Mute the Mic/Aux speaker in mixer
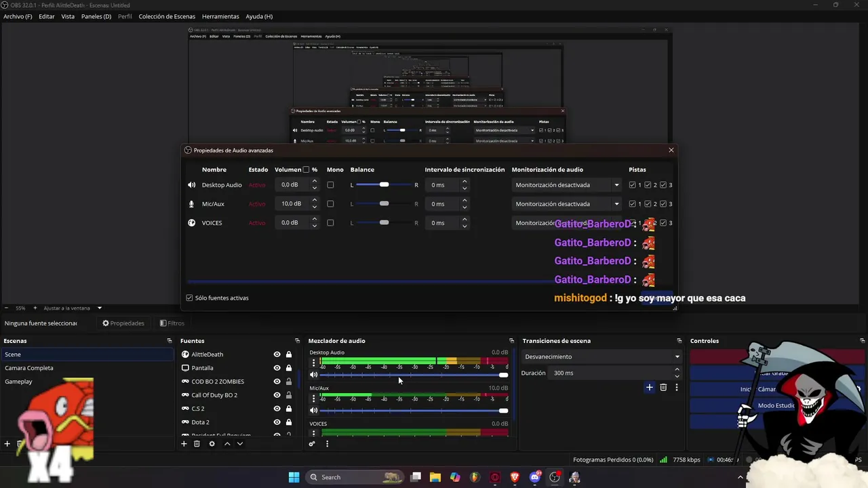 313,410
